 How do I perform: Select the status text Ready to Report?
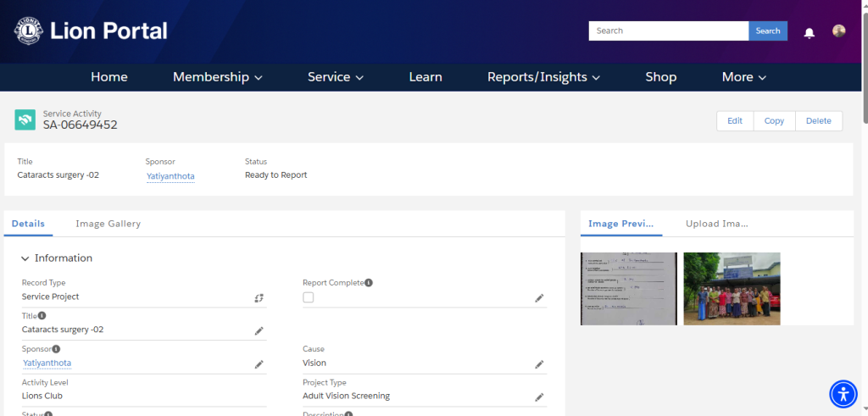(275, 175)
